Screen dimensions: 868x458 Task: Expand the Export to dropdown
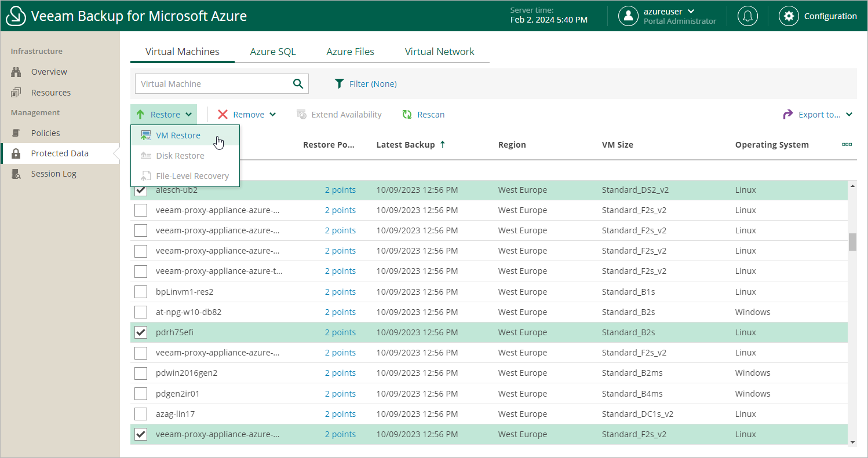click(x=849, y=115)
